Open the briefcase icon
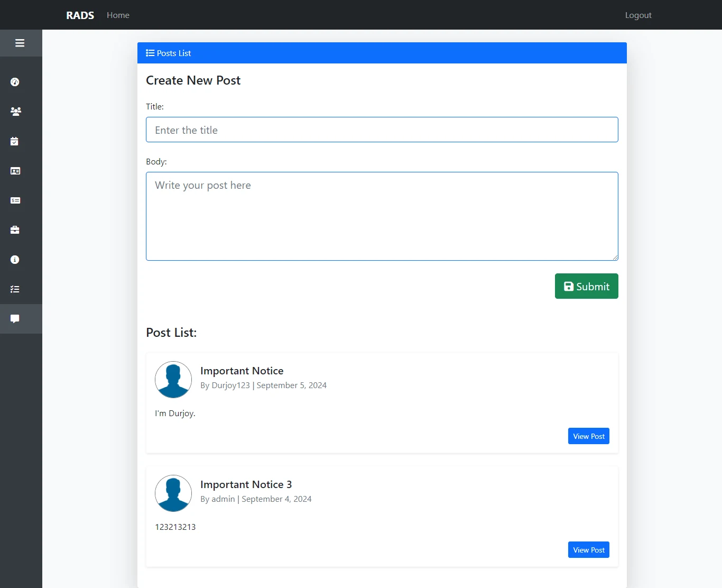Viewport: 722px width, 588px height. [15, 230]
